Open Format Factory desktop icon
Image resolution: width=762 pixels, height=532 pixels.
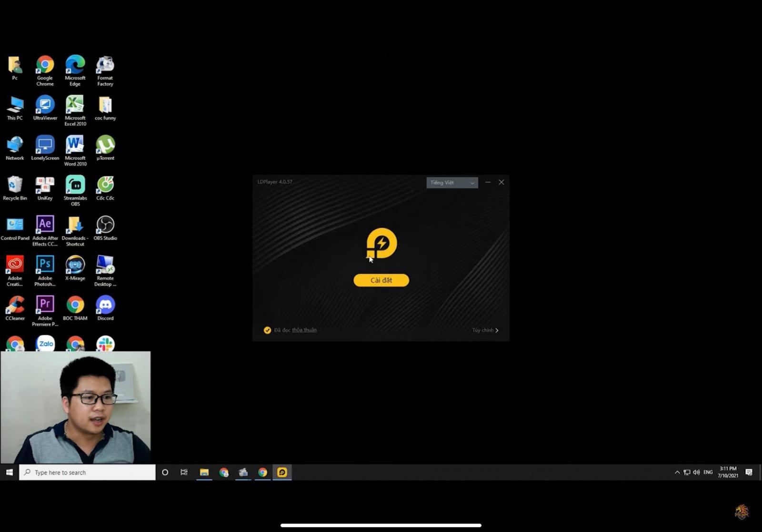click(x=105, y=70)
